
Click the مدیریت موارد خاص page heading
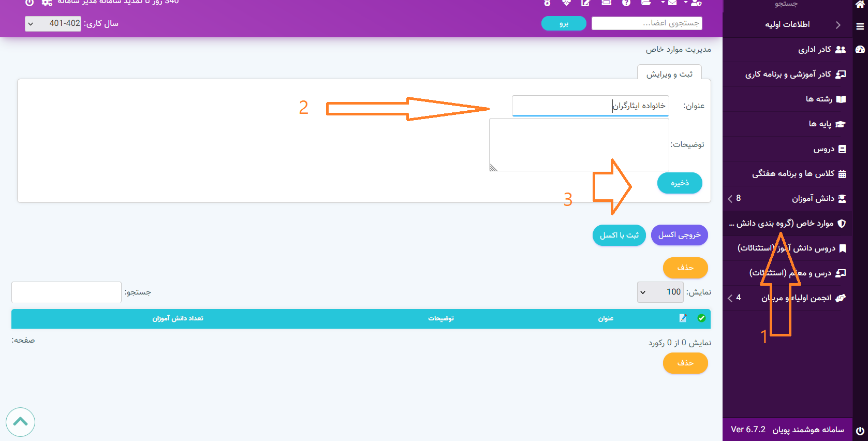[678, 49]
